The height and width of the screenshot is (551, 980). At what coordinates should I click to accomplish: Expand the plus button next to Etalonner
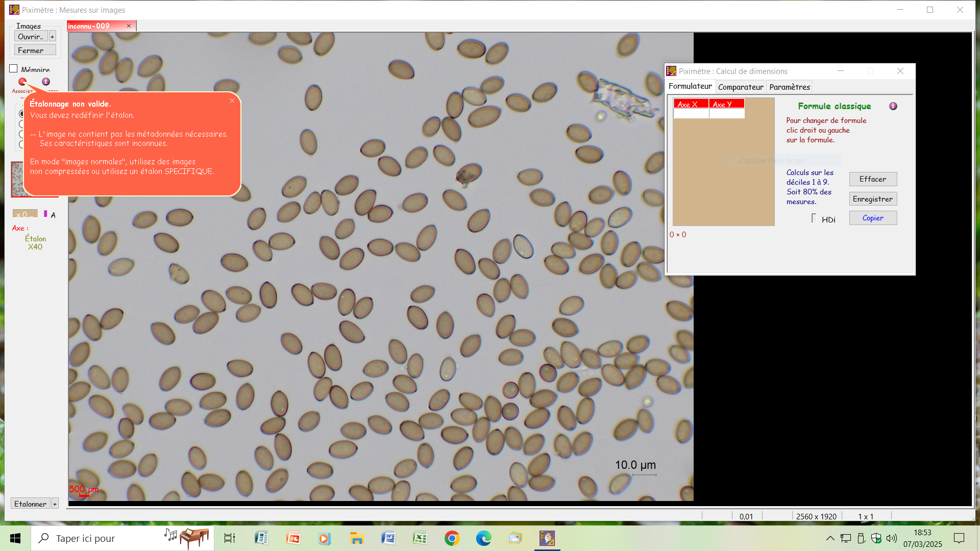point(55,504)
